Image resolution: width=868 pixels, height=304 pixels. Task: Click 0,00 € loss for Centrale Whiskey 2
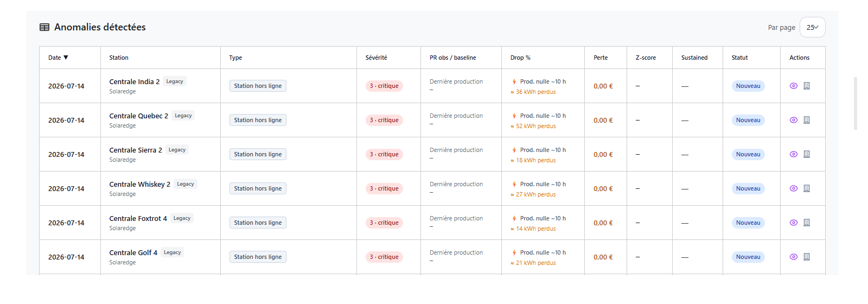[603, 188]
